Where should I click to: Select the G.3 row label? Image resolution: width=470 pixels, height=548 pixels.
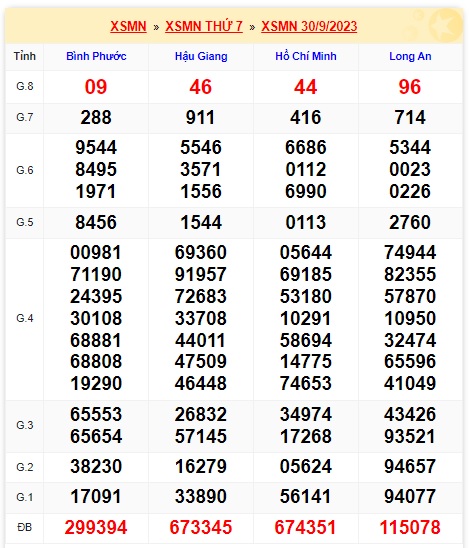tap(24, 425)
